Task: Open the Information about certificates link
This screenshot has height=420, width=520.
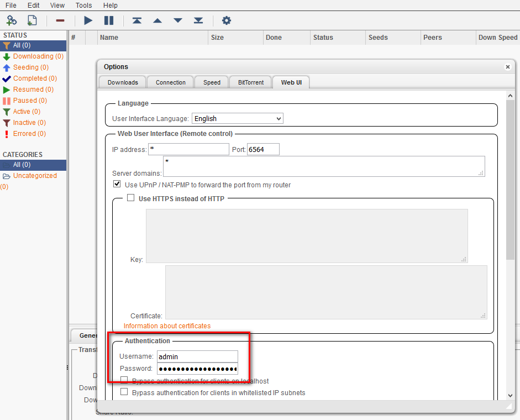Action: 167,326
